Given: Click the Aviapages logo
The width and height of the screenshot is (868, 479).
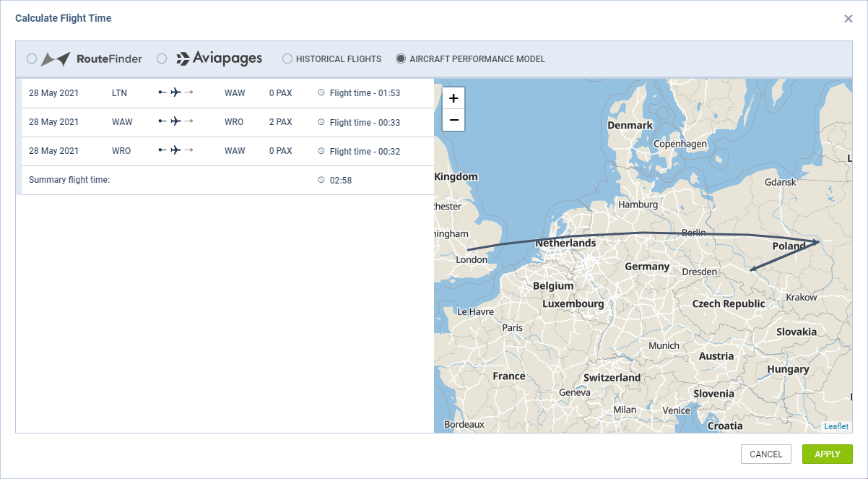Looking at the screenshot, I should pos(219,59).
